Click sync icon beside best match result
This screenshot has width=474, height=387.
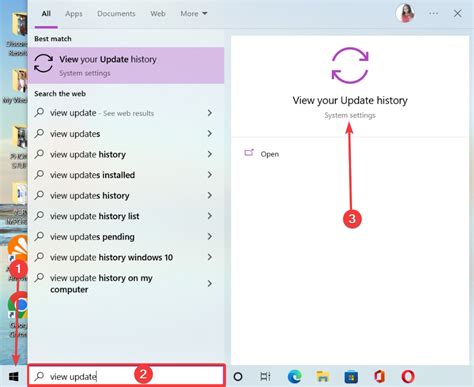point(43,63)
